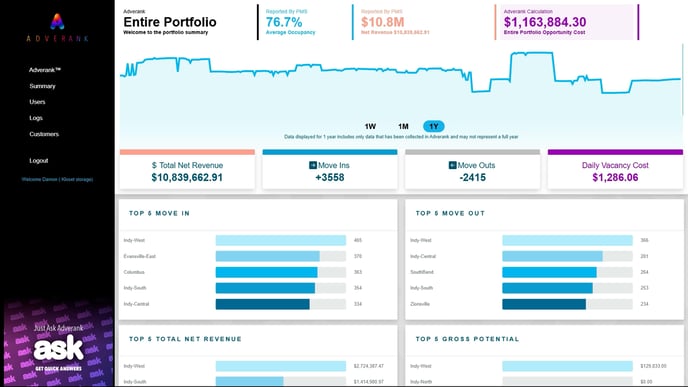The width and height of the screenshot is (688, 387).
Task: Click the Evansville-East label in Top 5 Move In
Action: click(x=140, y=256)
